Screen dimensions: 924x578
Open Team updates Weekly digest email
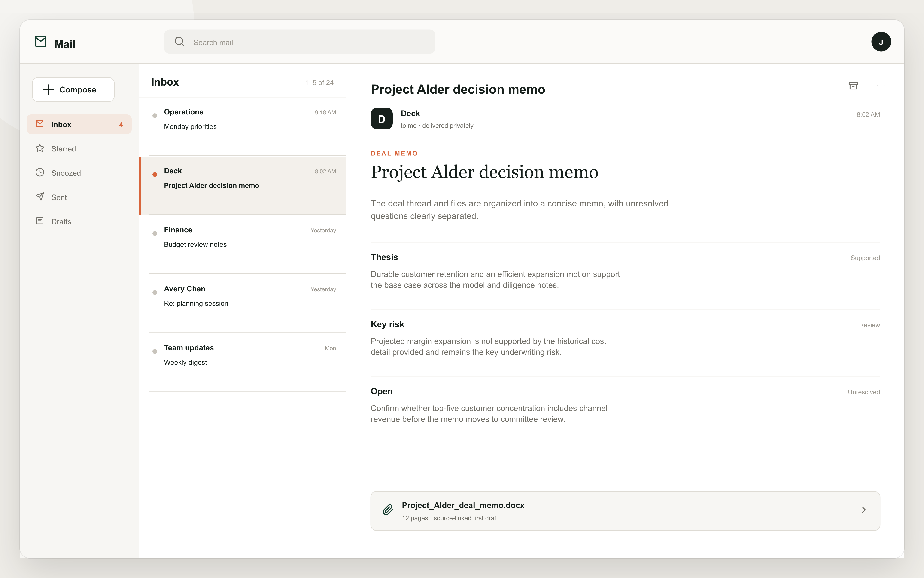click(243, 362)
